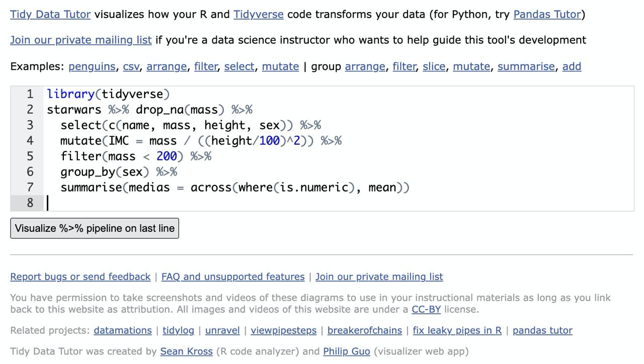Load the first filter example

[x=206, y=66]
